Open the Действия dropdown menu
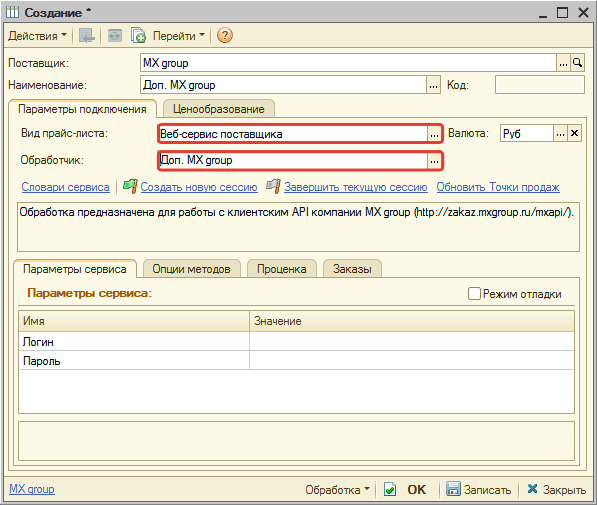The height and width of the screenshot is (505, 597). coord(37,36)
